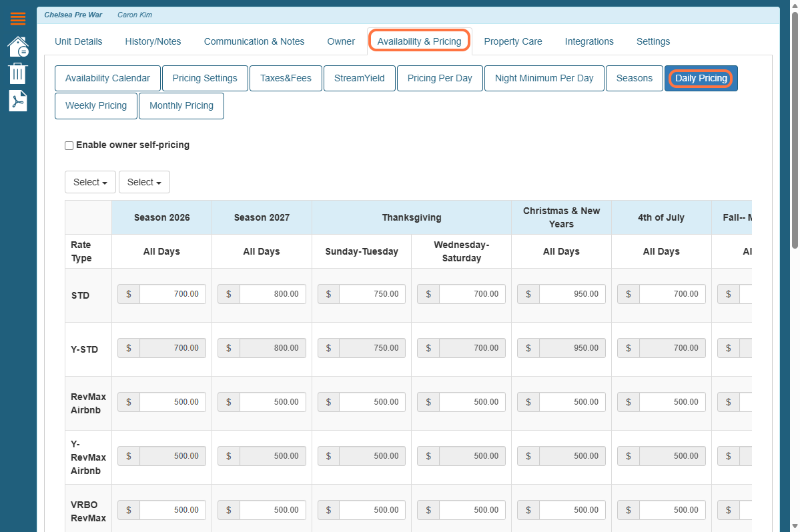Open Availability Calendar sub-tab

107,78
